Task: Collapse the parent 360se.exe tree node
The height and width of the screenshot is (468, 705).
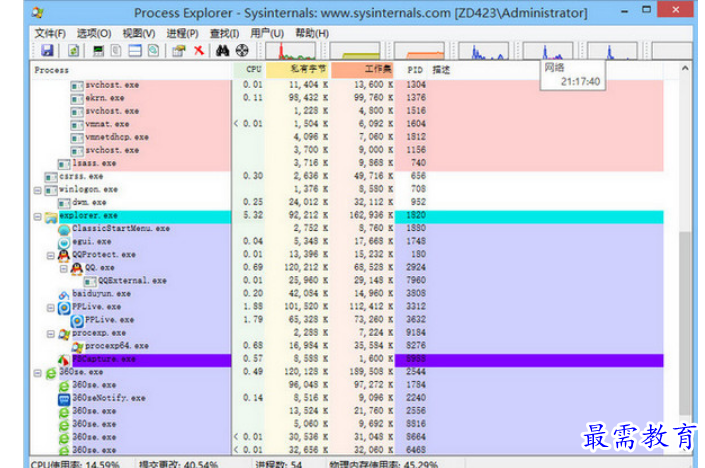Action: [x=38, y=373]
